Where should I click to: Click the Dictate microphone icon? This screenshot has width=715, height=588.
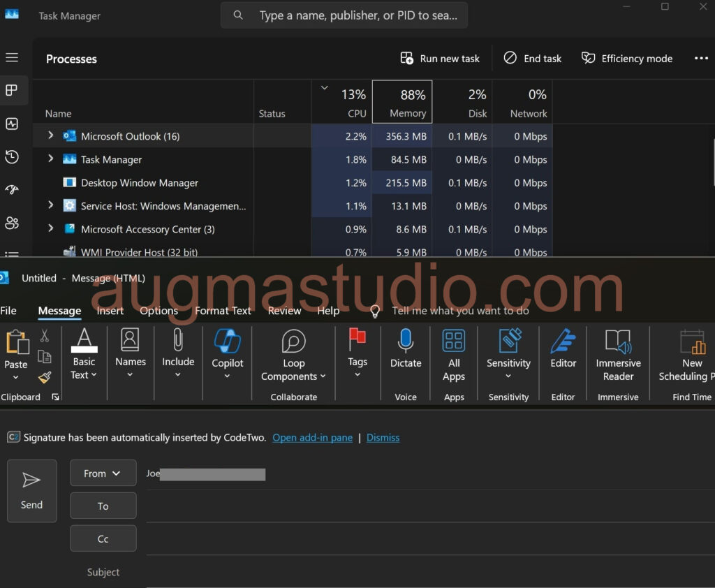(x=406, y=341)
